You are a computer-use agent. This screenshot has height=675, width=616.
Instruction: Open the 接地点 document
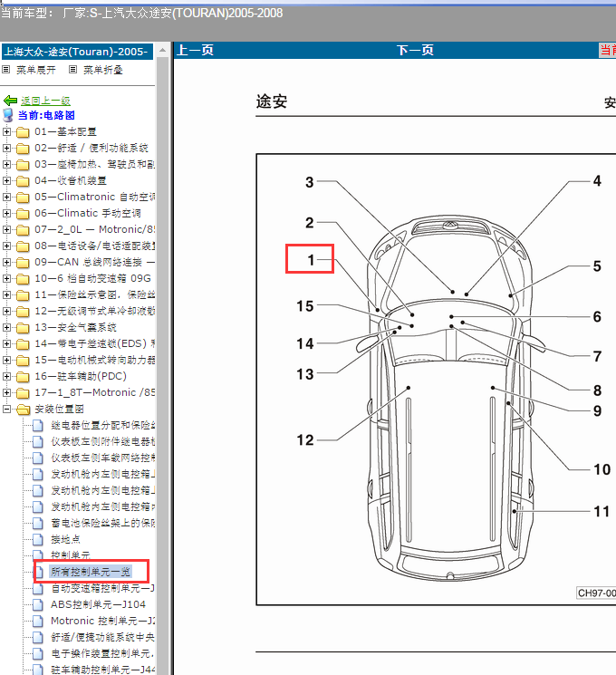click(x=65, y=540)
